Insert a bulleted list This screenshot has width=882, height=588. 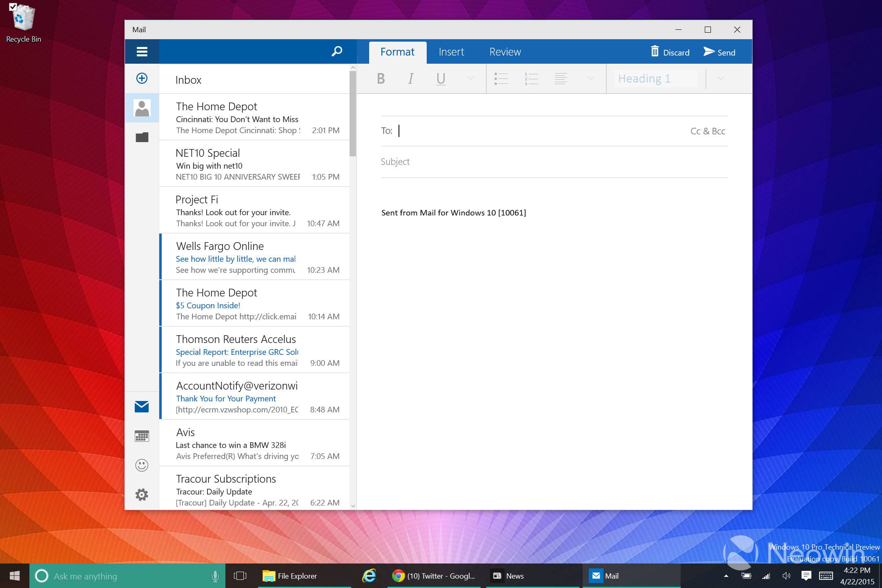501,78
